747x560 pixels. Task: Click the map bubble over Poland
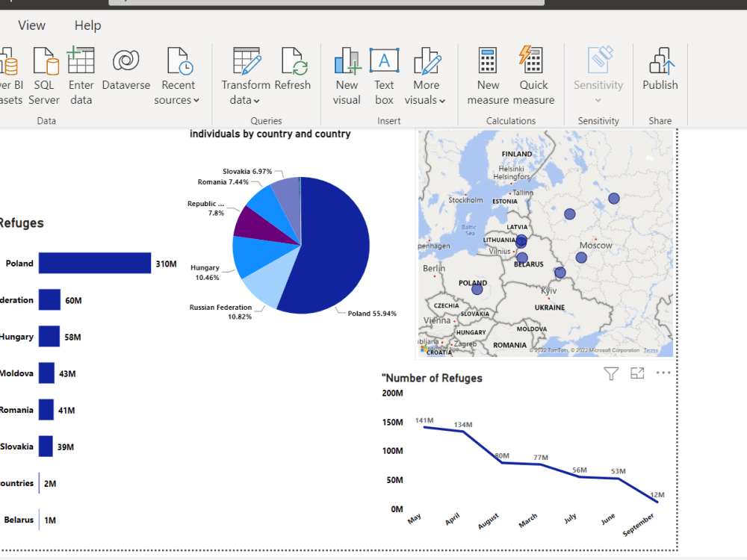point(477,288)
